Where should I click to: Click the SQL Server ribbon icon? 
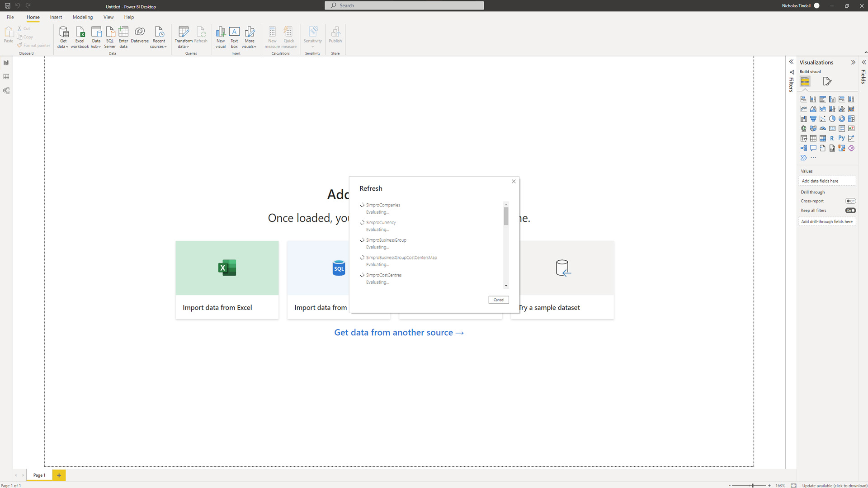pos(110,32)
